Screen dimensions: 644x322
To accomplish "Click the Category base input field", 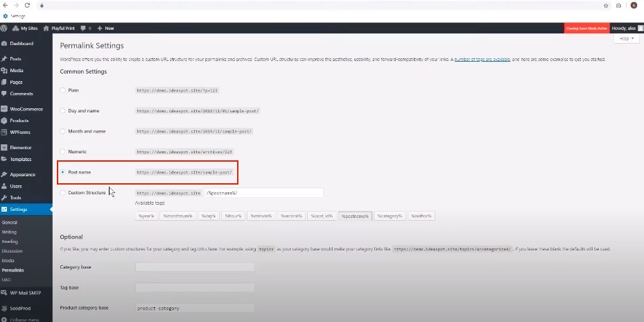I will tap(195, 267).
